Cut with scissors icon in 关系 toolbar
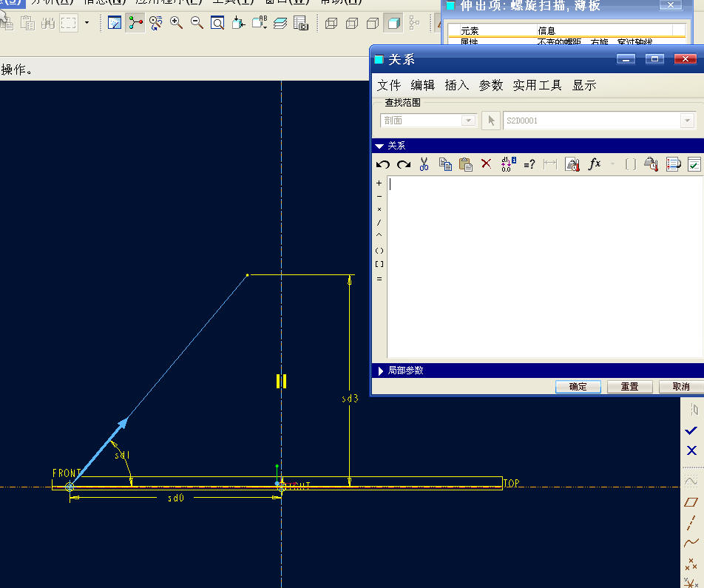Viewport: 704px width, 588px height. (424, 164)
